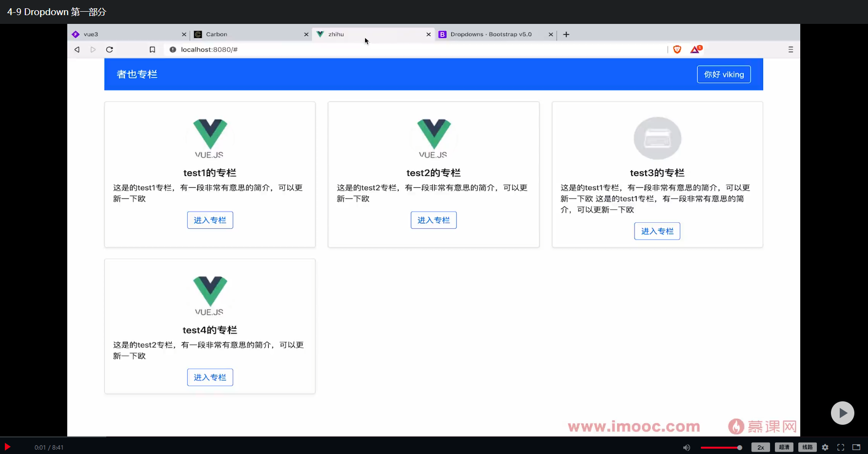Image resolution: width=868 pixels, height=454 pixels.
Task: Open the 线路 line selector
Action: pyautogui.click(x=807, y=447)
